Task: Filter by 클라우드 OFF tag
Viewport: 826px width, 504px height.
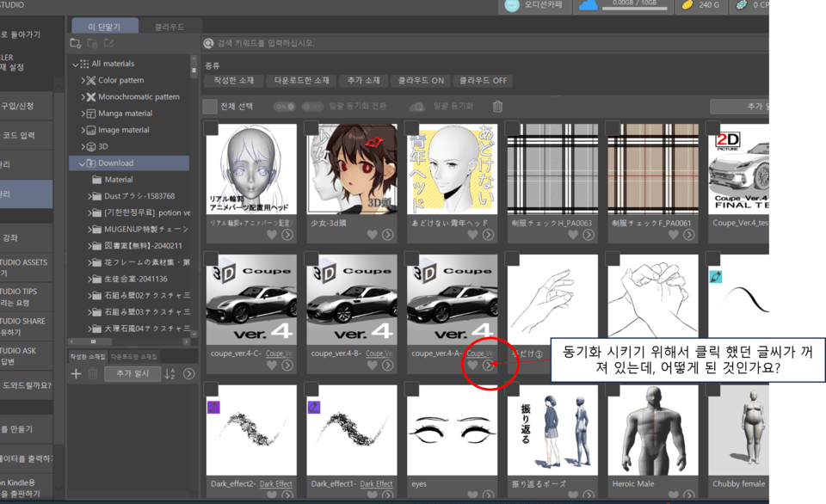Action: [x=483, y=81]
